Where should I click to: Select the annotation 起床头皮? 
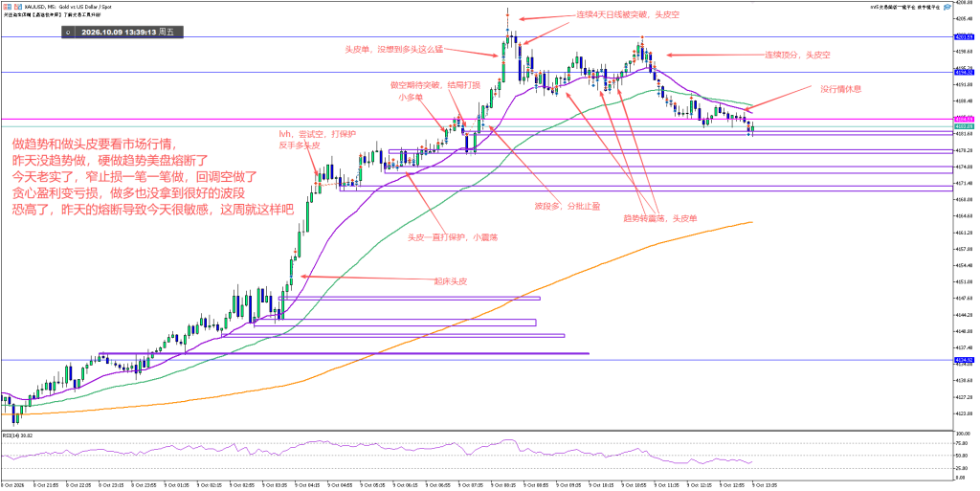tap(451, 281)
